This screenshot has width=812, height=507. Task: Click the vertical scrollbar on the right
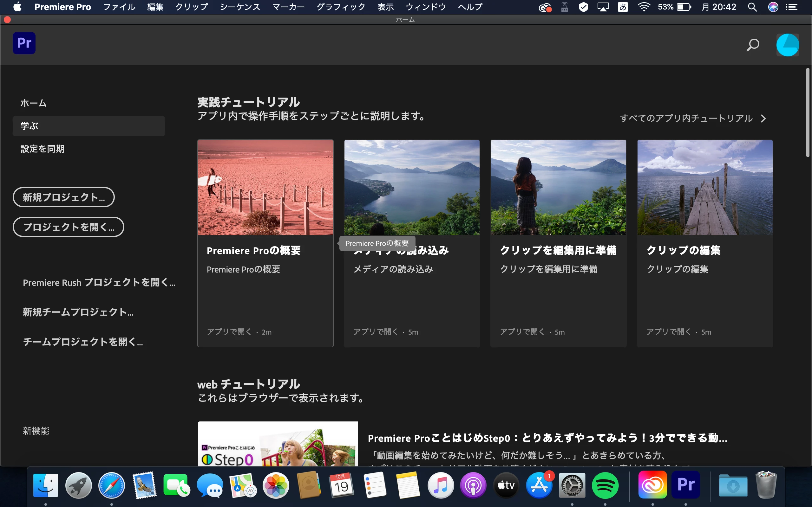coord(808,112)
